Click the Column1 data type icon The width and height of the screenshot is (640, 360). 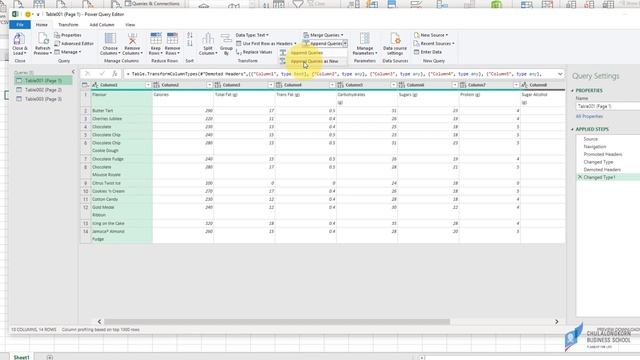pos(95,85)
